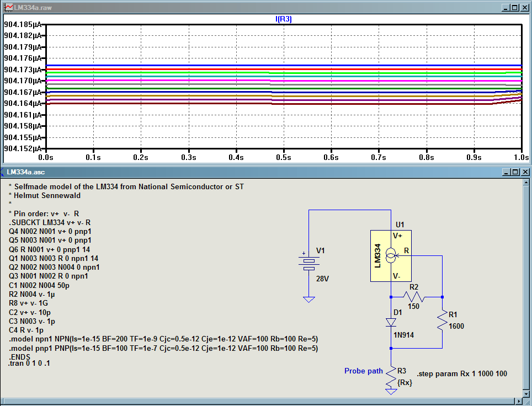
Task: Click the '28V' value of V1
Action: pyautogui.click(x=322, y=279)
